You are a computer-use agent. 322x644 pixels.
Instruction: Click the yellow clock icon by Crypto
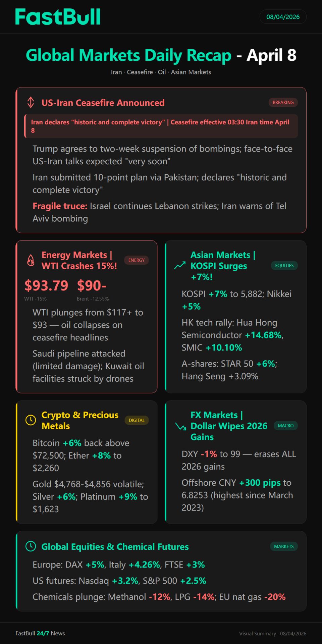pyautogui.click(x=31, y=420)
